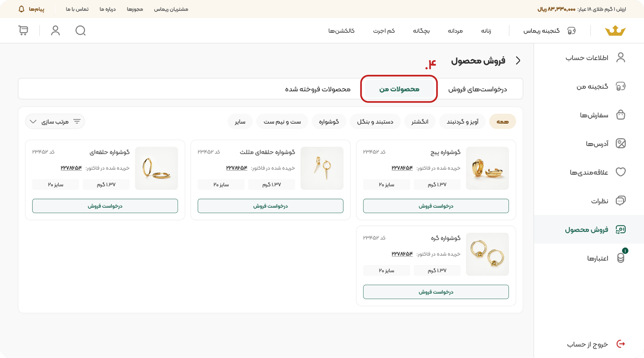Viewport: 644px width, 358px height.
Task: Click the سفارش‌ها bag icon
Action: pos(621,115)
